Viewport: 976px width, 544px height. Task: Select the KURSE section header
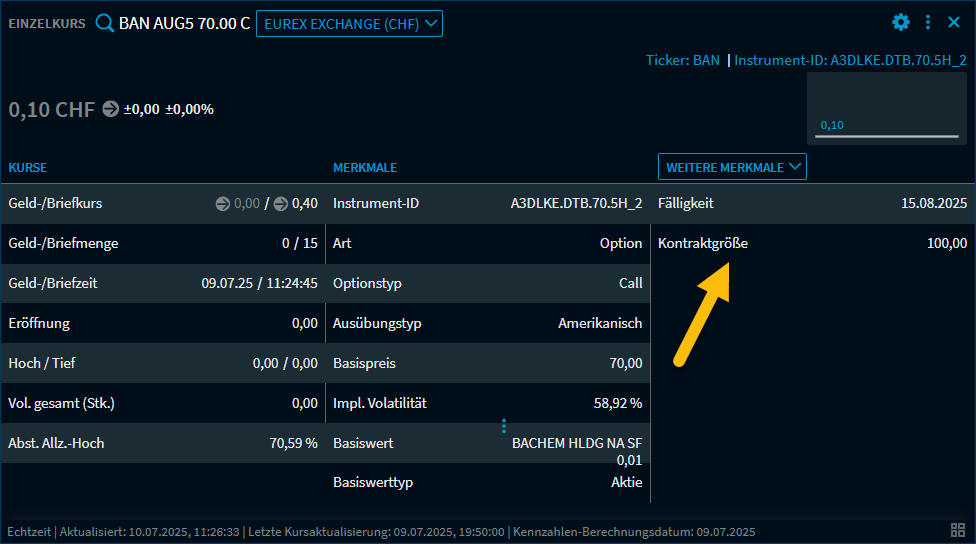28,167
